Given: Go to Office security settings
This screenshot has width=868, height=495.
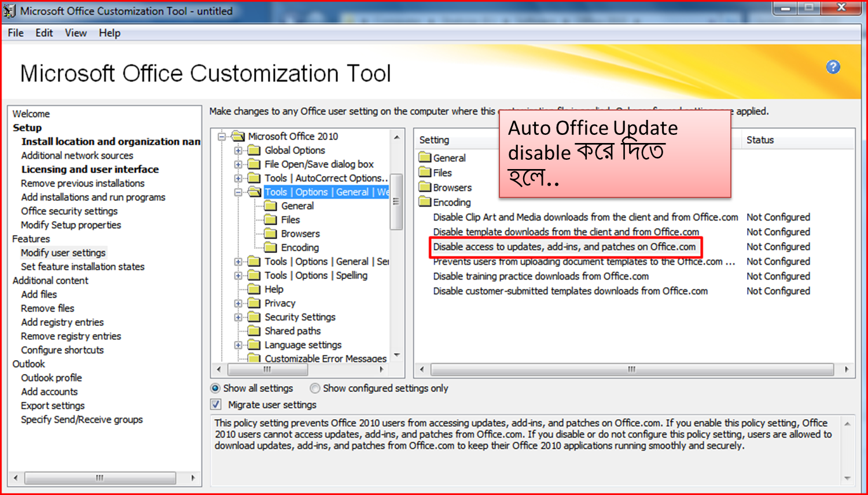Looking at the screenshot, I should (x=69, y=211).
